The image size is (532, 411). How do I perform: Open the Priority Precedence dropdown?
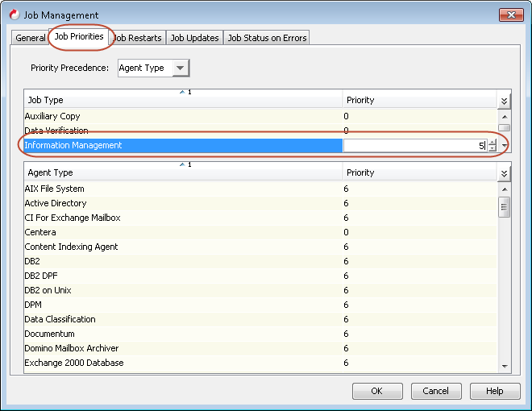[x=181, y=68]
